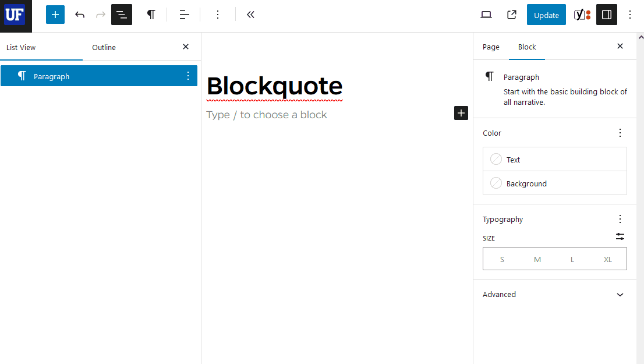Open the Typography size settings icon

tap(620, 237)
